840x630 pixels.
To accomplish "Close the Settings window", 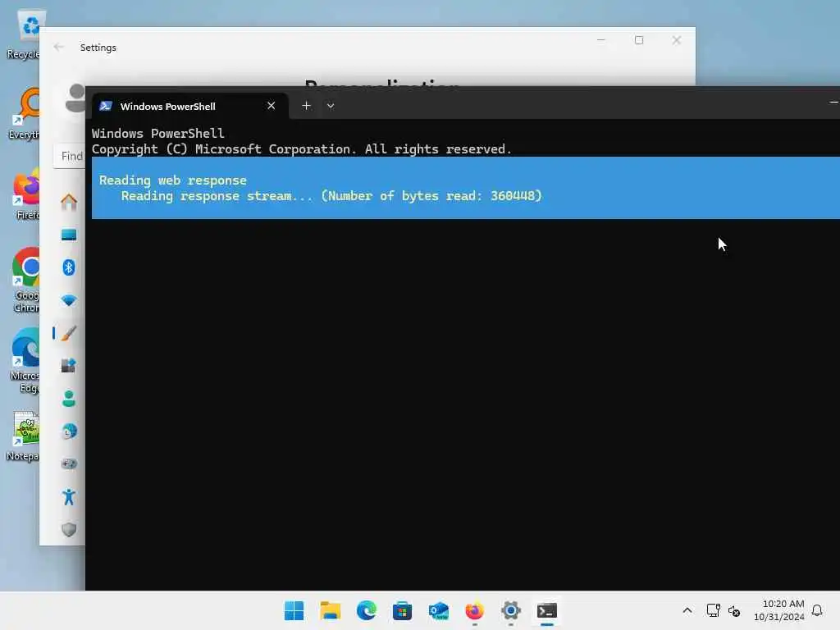I will [x=677, y=40].
